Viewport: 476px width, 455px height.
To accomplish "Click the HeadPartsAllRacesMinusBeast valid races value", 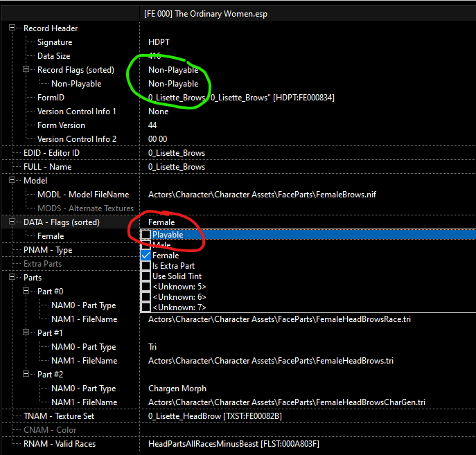I will (x=233, y=444).
